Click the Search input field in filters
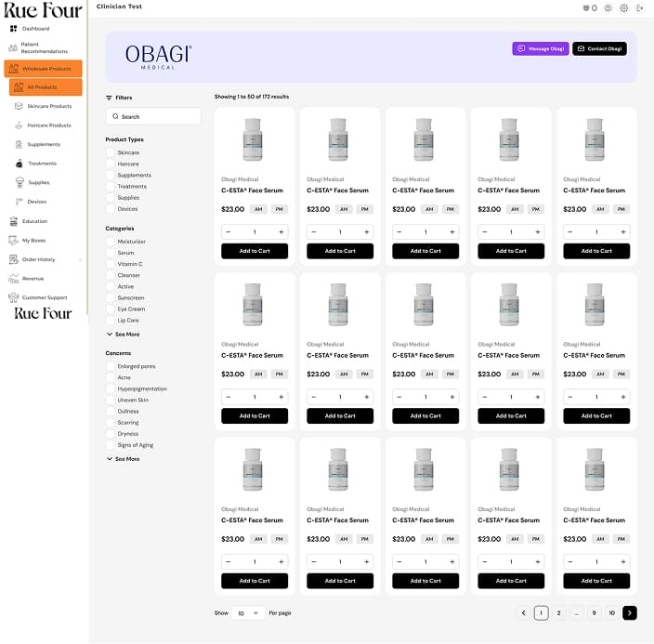Image resolution: width=654 pixels, height=644 pixels. 153,116
